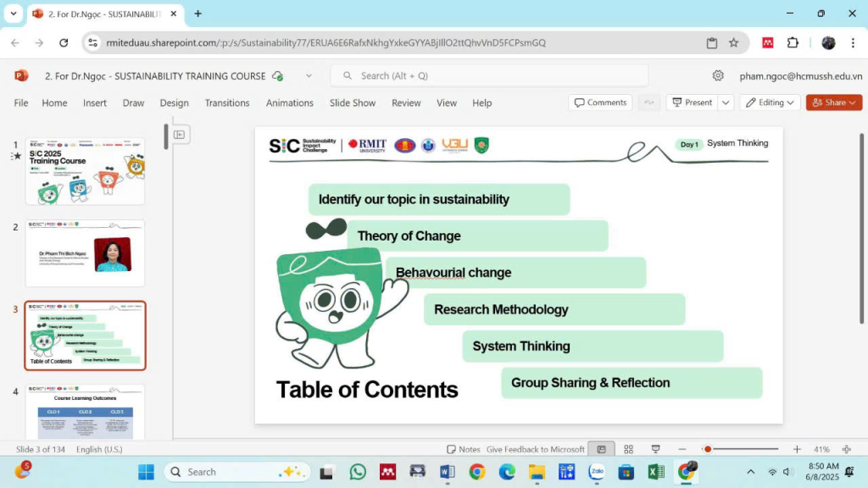Open Windows Start menu
Viewport: 868px width, 488px height.
pyautogui.click(x=146, y=472)
